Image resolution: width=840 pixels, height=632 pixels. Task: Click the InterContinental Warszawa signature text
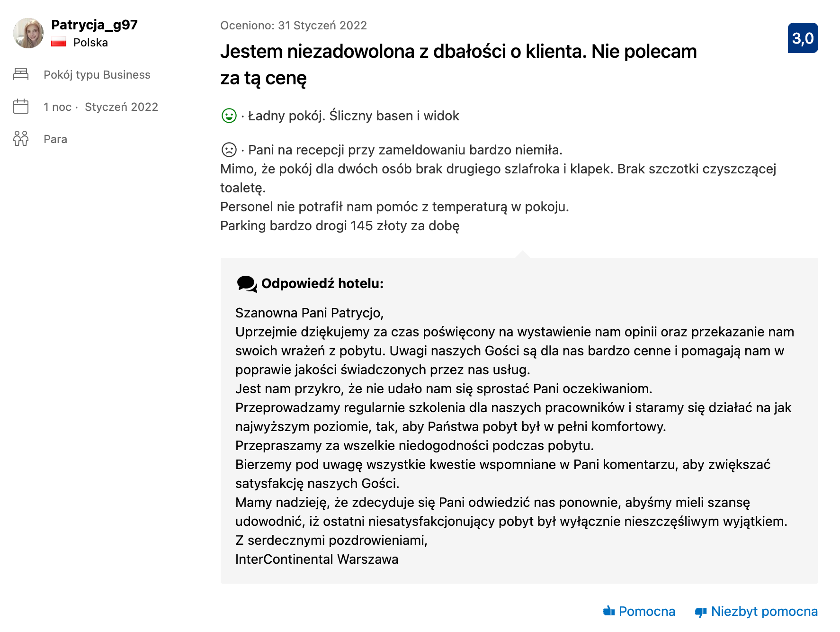tap(317, 559)
